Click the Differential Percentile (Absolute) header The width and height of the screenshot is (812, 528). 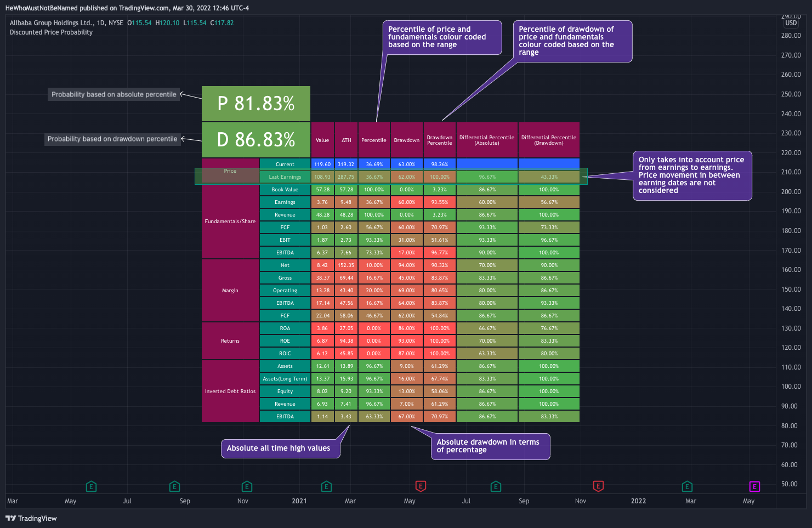pyautogui.click(x=487, y=140)
